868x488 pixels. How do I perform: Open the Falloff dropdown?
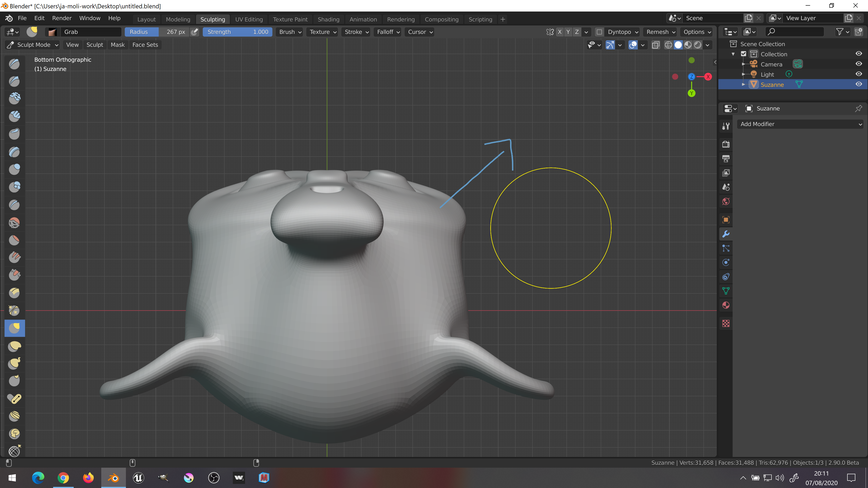(388, 32)
